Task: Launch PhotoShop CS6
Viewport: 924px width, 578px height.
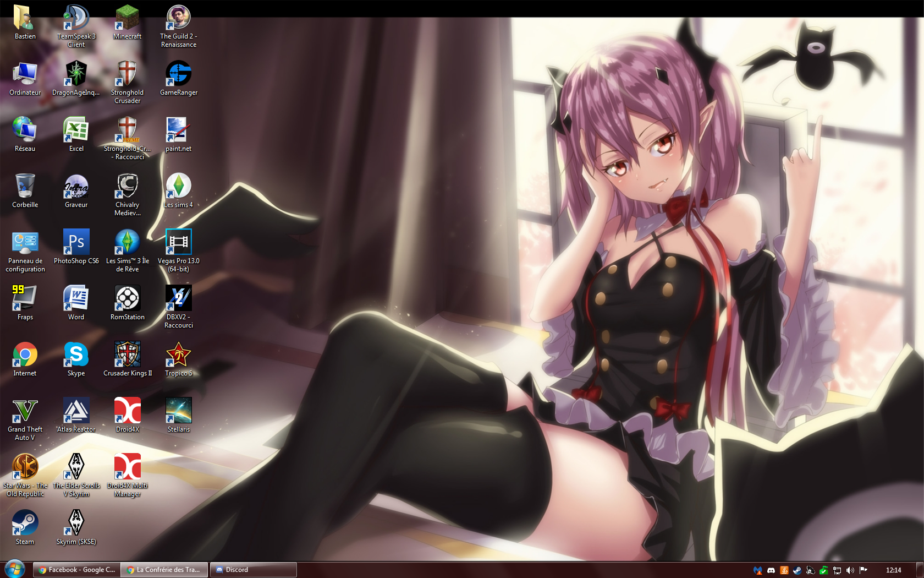Action: point(76,247)
